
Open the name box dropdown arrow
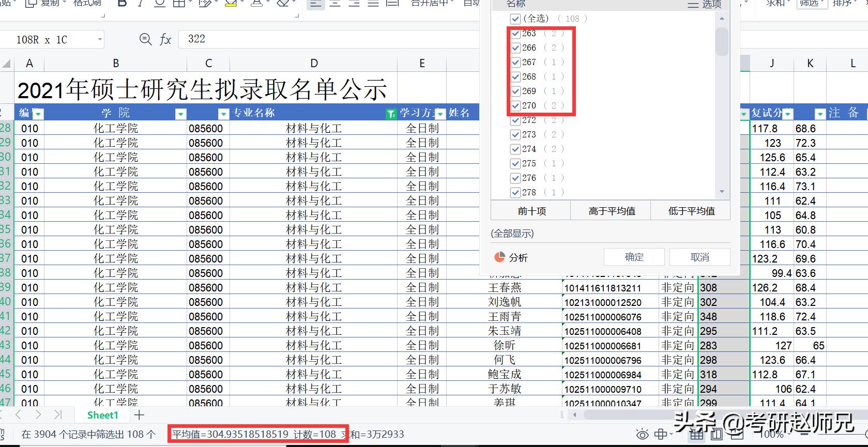click(99, 40)
